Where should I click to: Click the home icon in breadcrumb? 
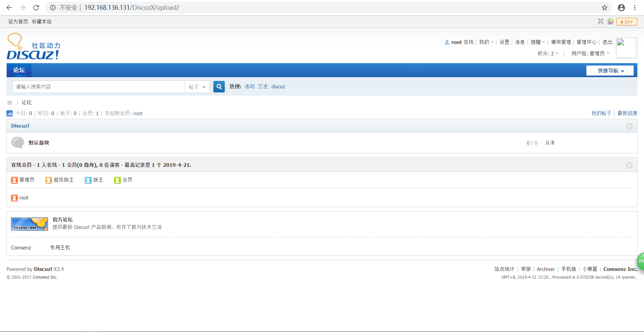(10, 103)
